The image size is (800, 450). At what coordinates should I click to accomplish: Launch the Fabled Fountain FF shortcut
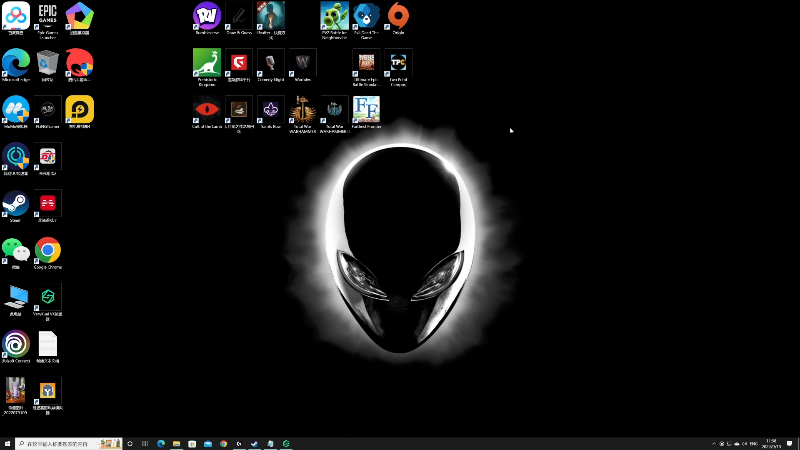coord(366,111)
